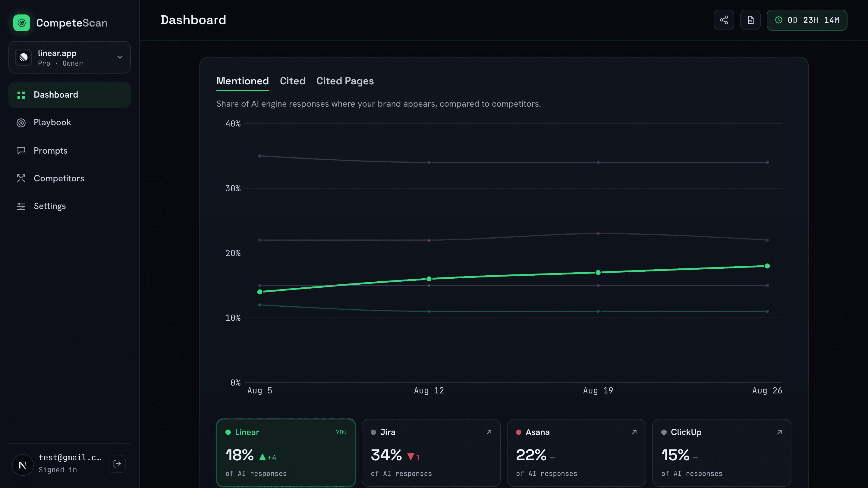The width and height of the screenshot is (868, 488).
Task: Click the Aug 19 Linear data point
Action: (x=598, y=272)
